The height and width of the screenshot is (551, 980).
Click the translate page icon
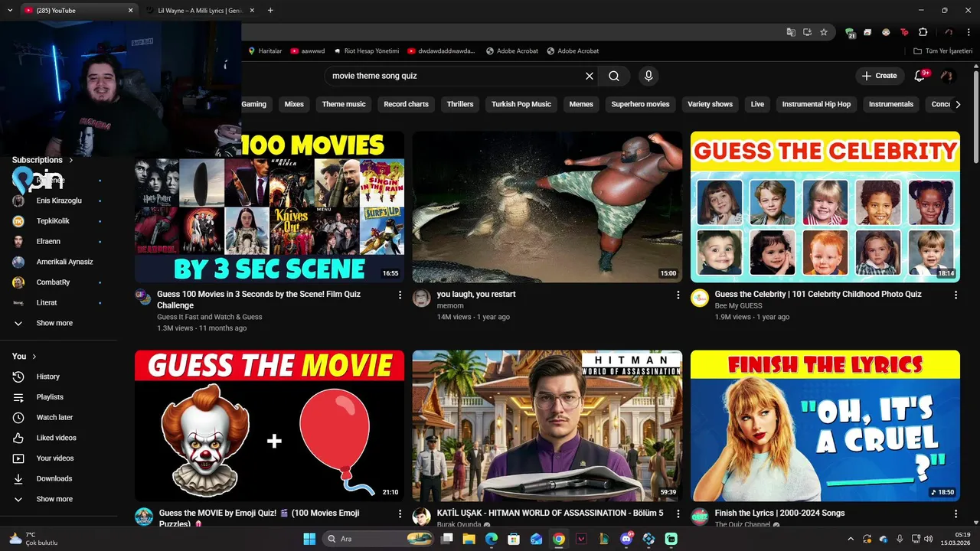791,32
